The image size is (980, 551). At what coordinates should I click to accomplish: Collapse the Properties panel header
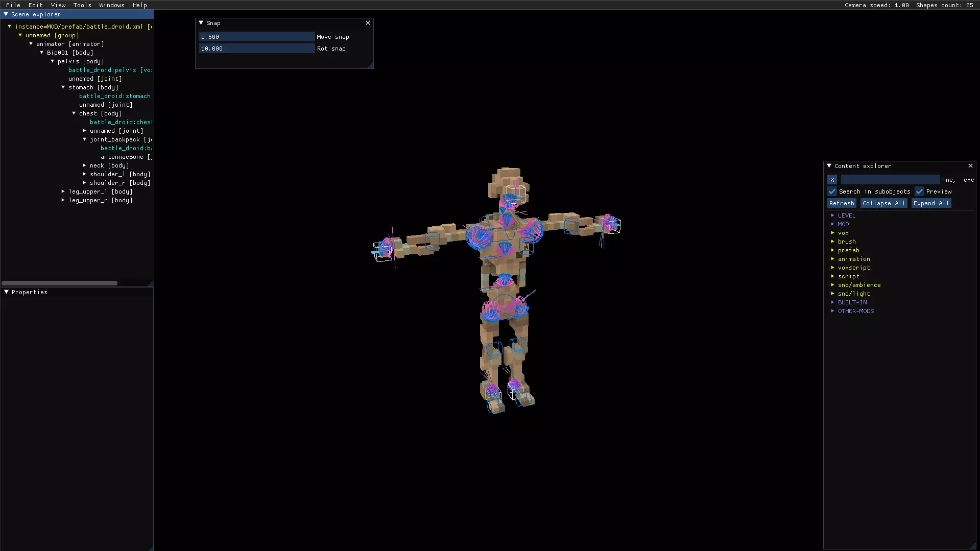(x=7, y=292)
